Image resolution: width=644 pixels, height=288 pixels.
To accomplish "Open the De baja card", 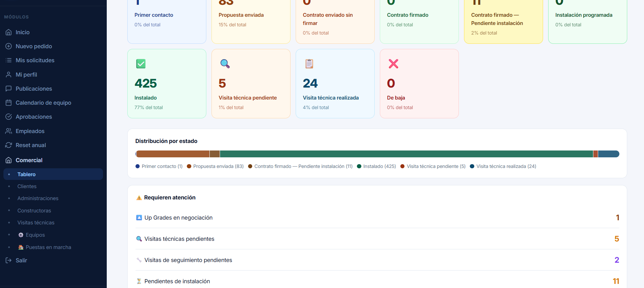I will (419, 83).
